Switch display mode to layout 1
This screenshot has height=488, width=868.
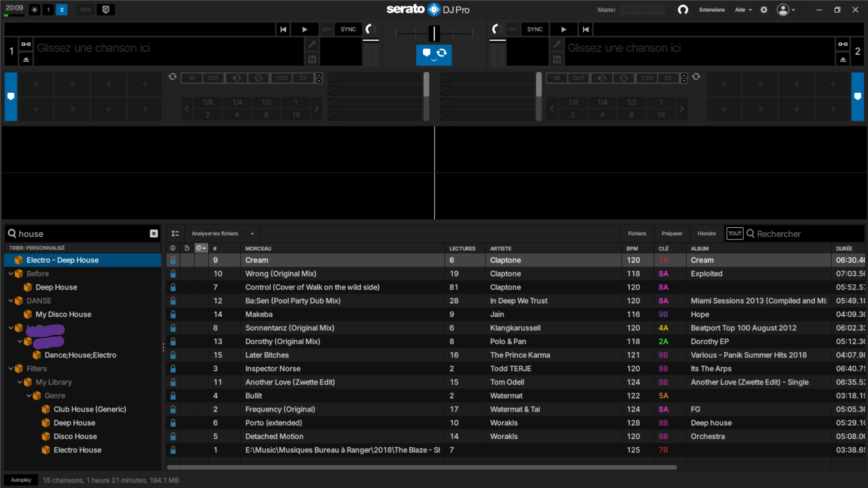click(x=48, y=9)
